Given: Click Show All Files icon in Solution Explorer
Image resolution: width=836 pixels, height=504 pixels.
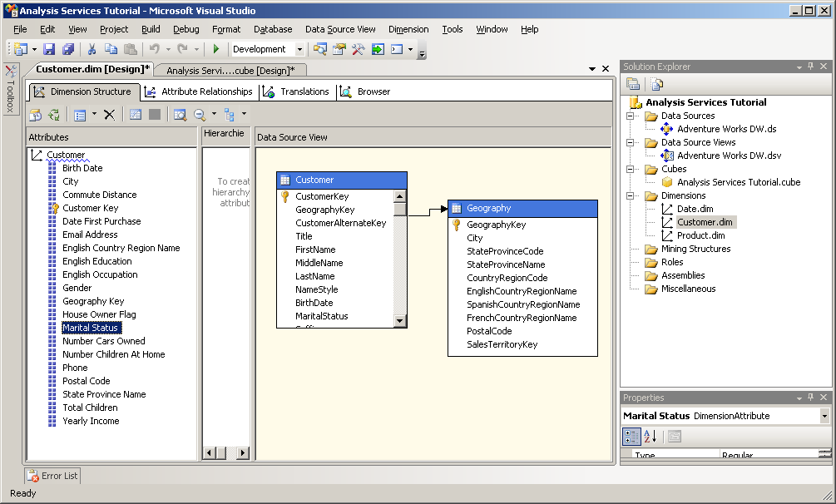Looking at the screenshot, I should (x=657, y=84).
